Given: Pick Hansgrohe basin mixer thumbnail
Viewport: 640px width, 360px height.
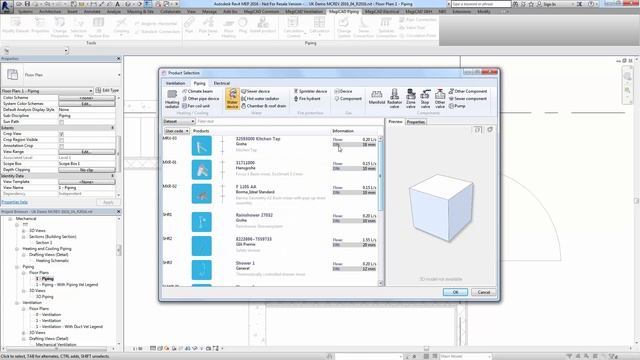Looking at the screenshot, I should tap(202, 170).
